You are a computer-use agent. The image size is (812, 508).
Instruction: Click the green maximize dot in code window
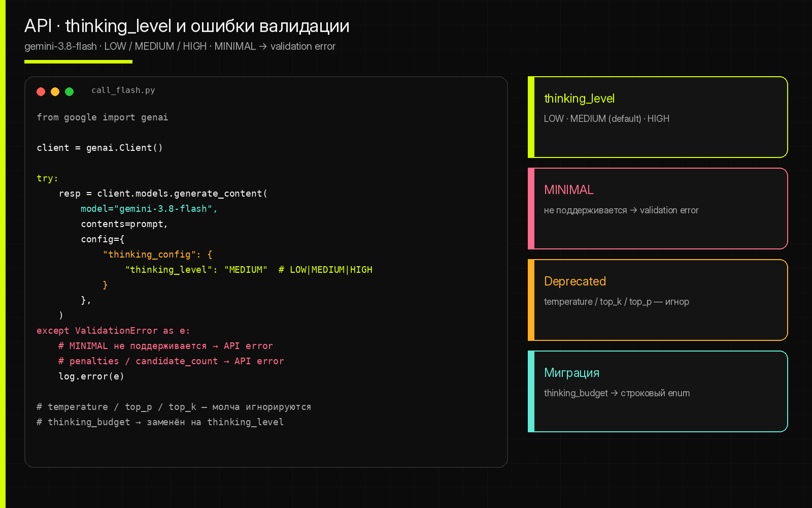(70, 91)
